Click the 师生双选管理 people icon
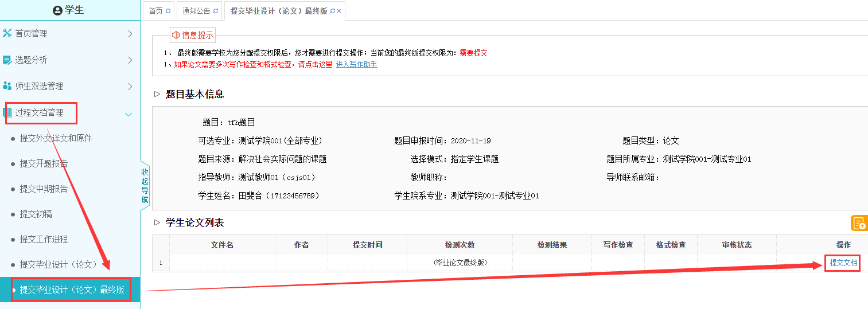Image resolution: width=868 pixels, height=309 pixels. [7, 86]
